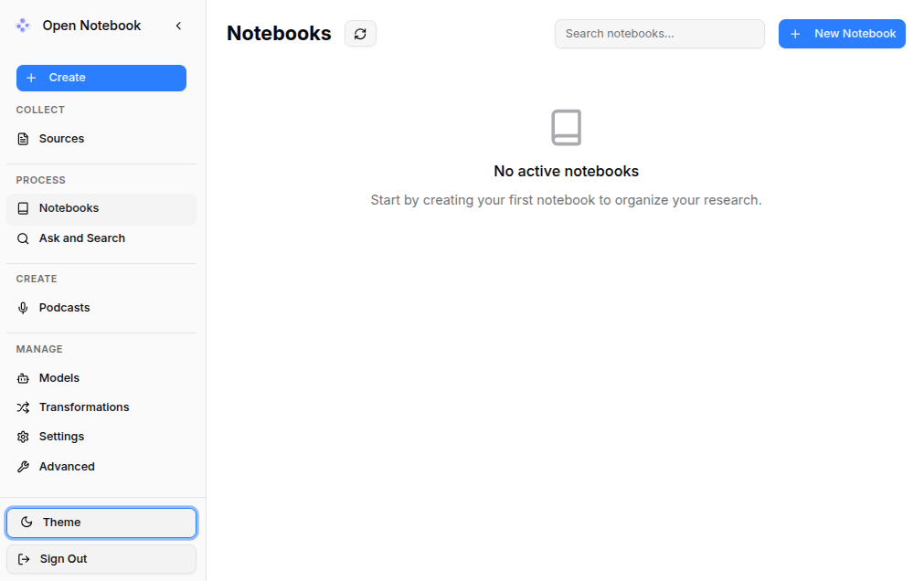Image resolution: width=924 pixels, height=581 pixels.
Task: Toggle the moon icon for theme
Action: pos(27,523)
